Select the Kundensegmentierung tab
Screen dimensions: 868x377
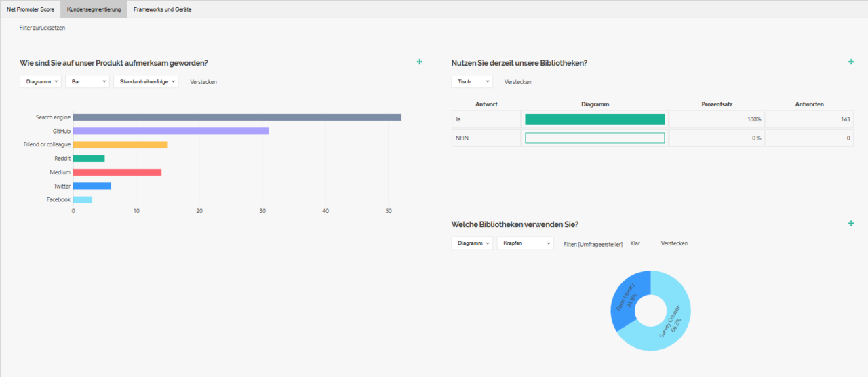[94, 9]
